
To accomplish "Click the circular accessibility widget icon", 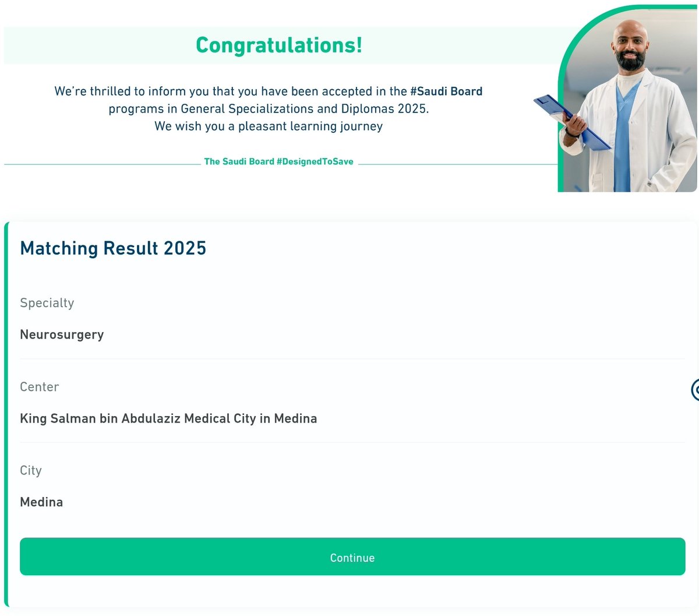I will pos(695,389).
